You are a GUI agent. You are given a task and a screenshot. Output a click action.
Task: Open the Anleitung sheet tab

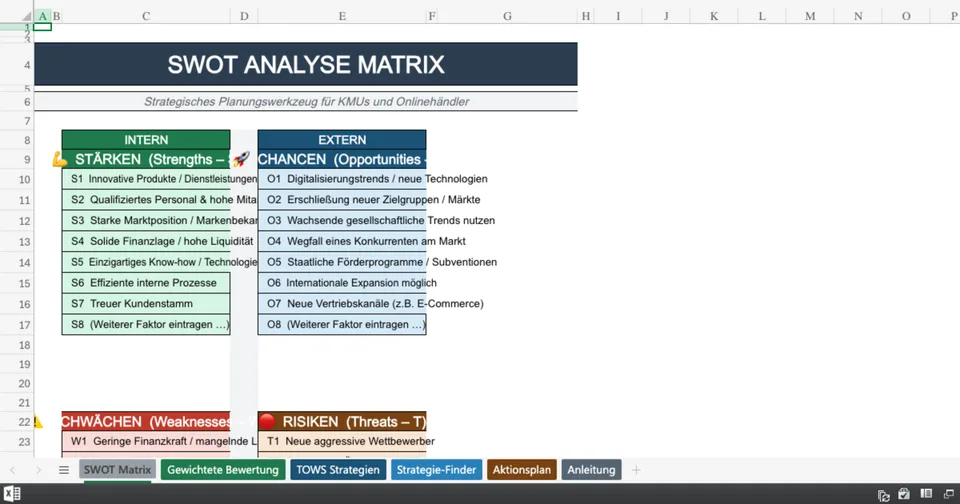pos(591,470)
